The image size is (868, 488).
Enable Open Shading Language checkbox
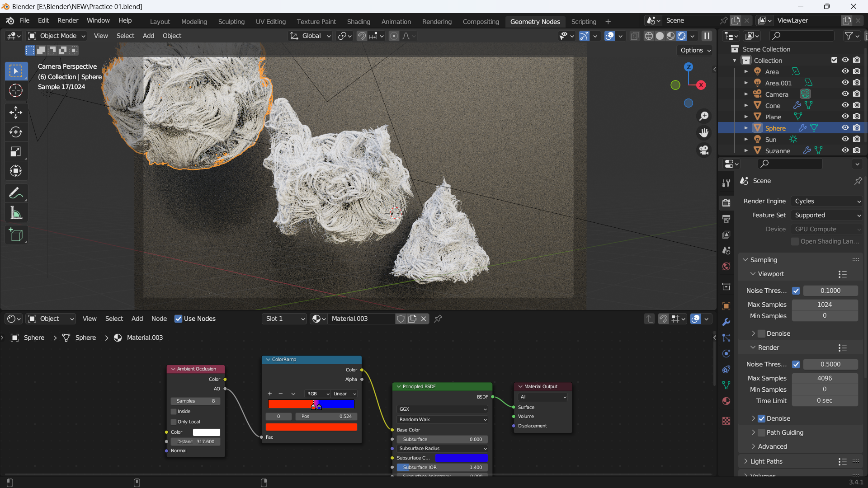coord(795,241)
